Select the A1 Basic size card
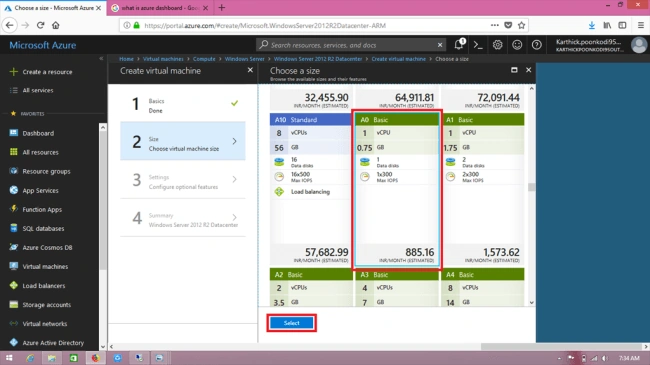 [483, 190]
